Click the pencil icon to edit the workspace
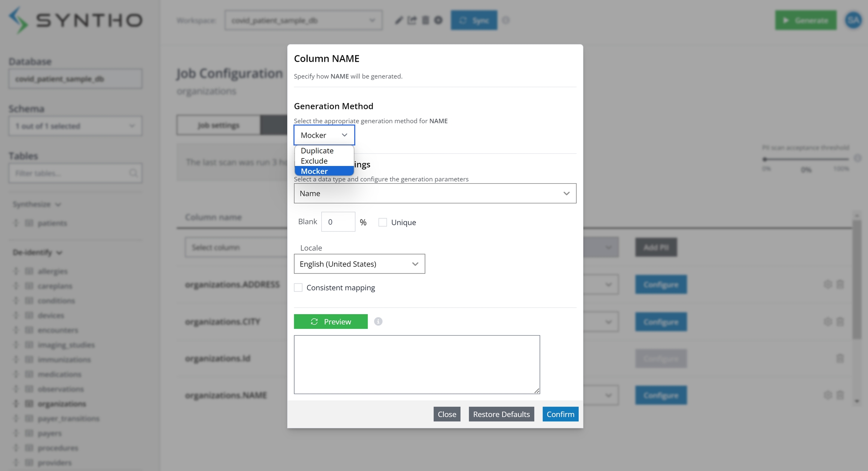Viewport: 868px width, 471px height. click(399, 20)
